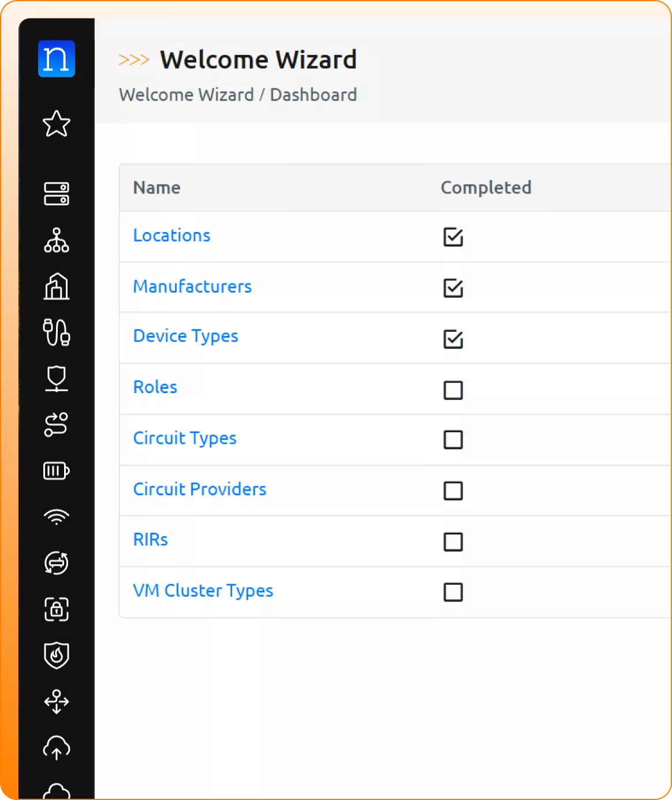
Task: Open the star favorites sidebar icon
Action: 57,124
